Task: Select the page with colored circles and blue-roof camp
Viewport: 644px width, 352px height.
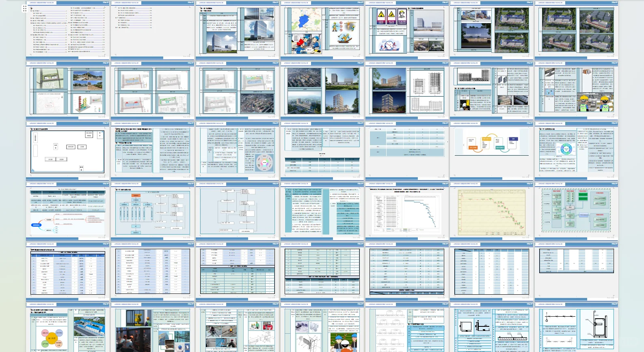Action: (x=68, y=327)
